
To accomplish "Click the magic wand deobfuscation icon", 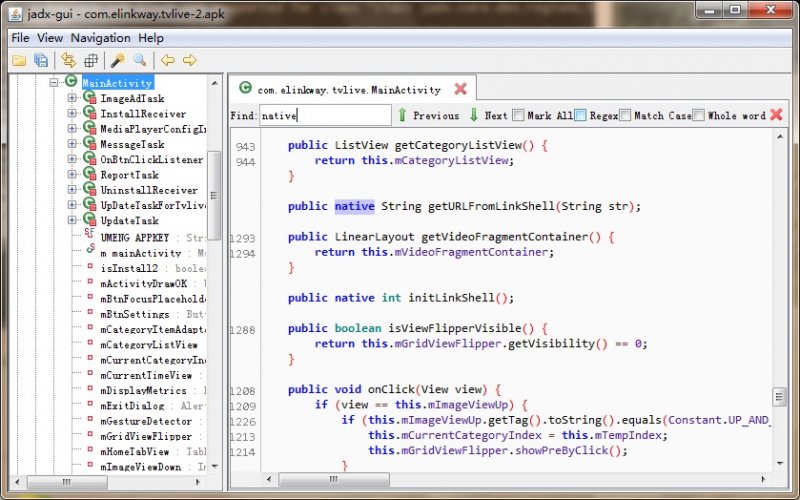I will point(117,60).
